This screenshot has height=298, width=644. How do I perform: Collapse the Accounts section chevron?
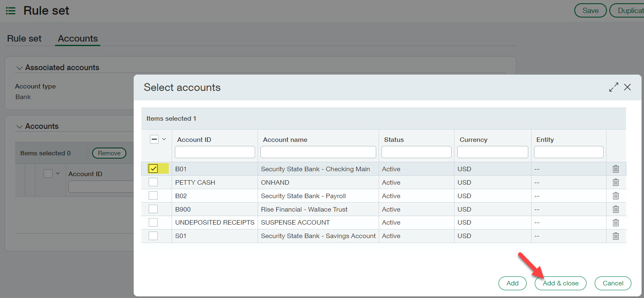(19, 127)
